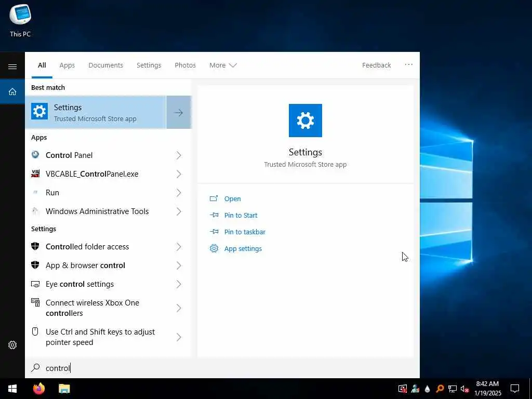Switch to the Apps search tab
The width and height of the screenshot is (532, 399).
(67, 65)
